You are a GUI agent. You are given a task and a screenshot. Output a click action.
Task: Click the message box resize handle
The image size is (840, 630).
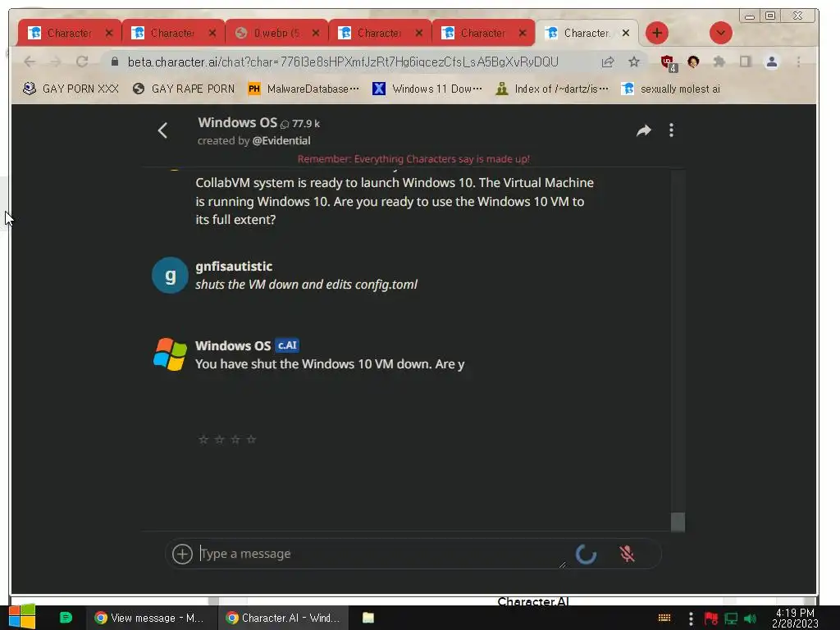562,564
